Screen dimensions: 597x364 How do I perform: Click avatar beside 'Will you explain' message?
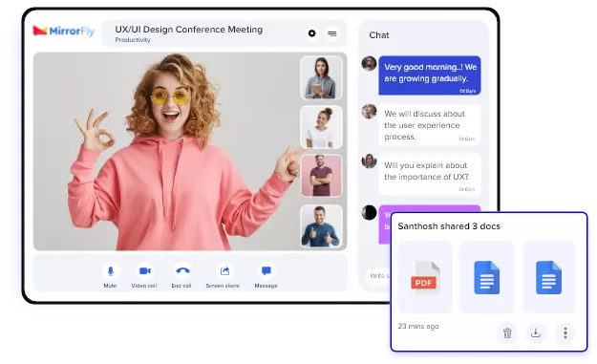(369, 161)
